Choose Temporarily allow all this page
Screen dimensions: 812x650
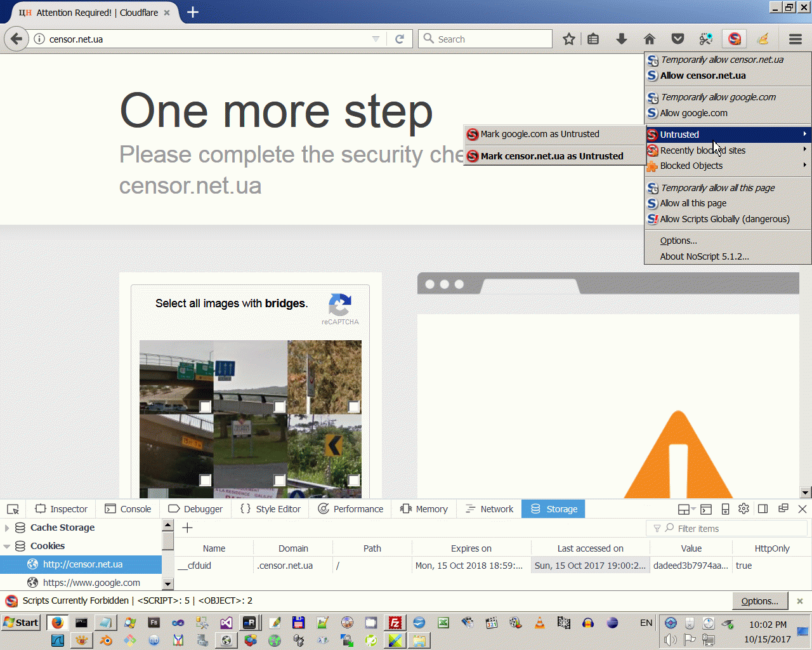728,188
